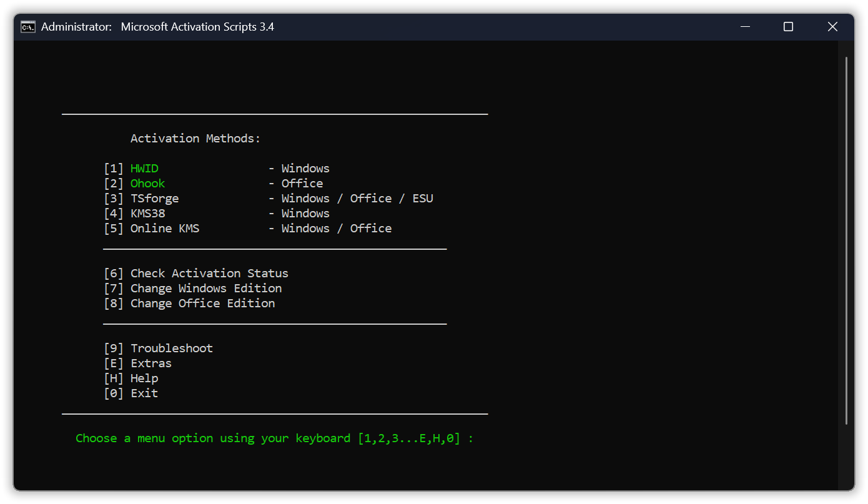Image resolution: width=868 pixels, height=504 pixels.
Task: Click 'Windows / Office / ESU' description
Action: [x=357, y=198]
